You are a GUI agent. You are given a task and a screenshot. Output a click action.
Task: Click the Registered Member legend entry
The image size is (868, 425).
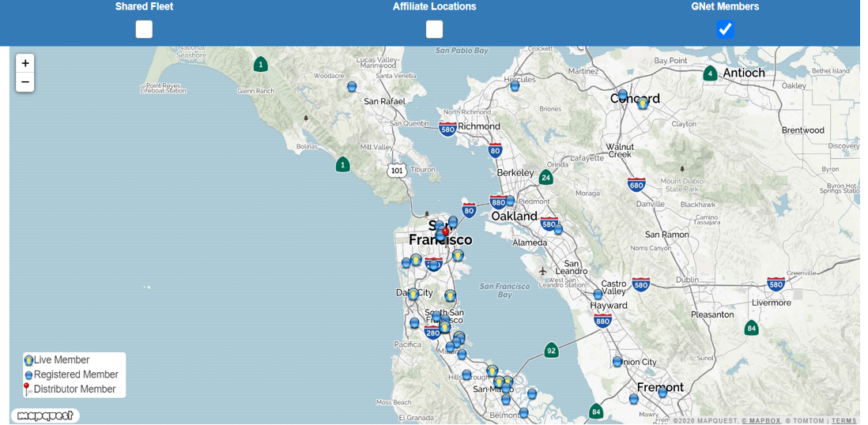coord(71,374)
